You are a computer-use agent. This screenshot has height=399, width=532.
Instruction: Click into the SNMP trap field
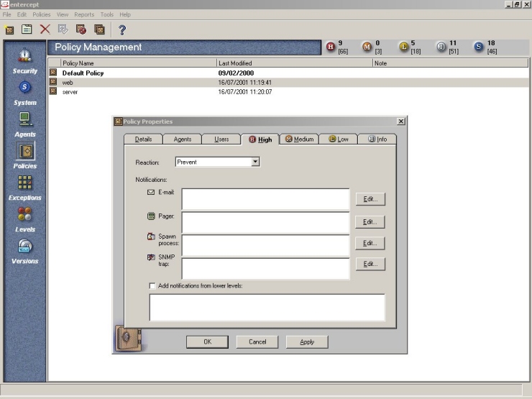265,268
